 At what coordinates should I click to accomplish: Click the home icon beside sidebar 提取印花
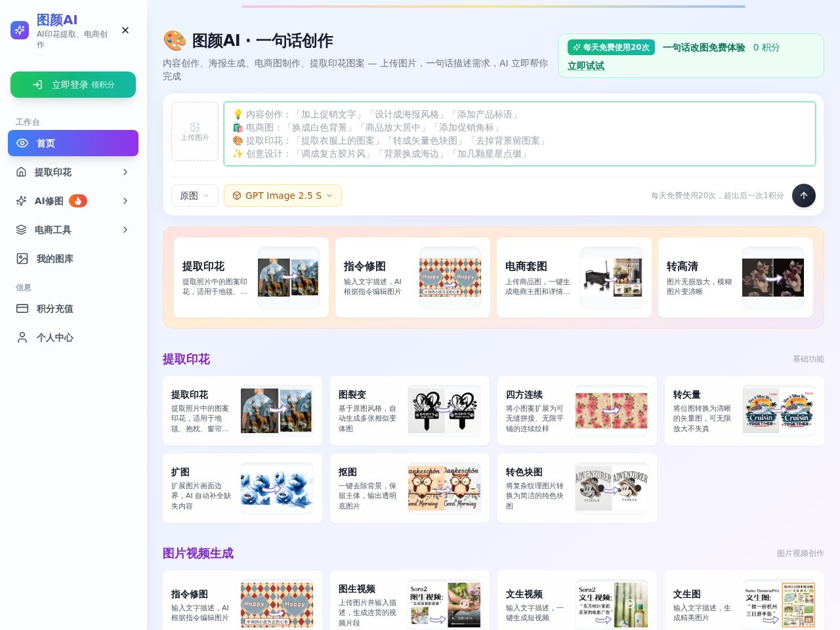(x=22, y=172)
